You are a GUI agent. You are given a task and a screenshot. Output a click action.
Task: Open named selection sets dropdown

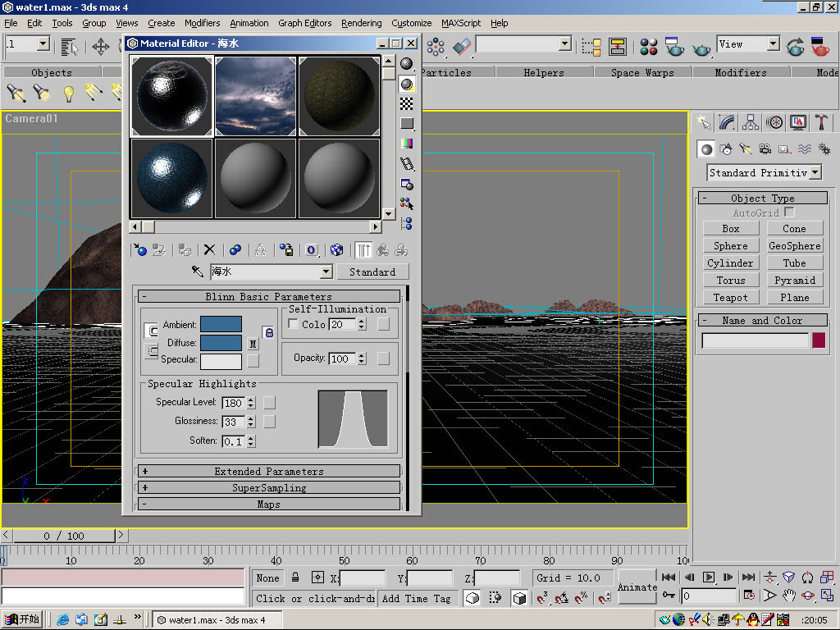(x=564, y=43)
